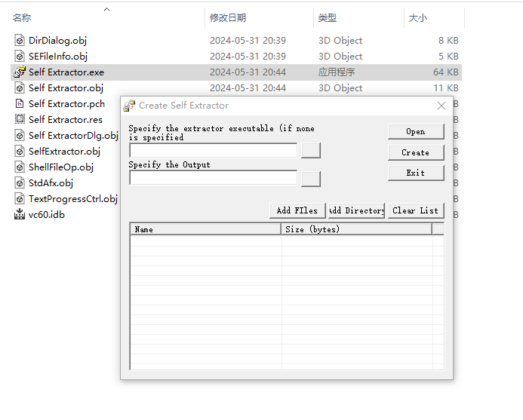Viewport: 523px width, 420px height.
Task: Sort file list by Name column
Action: point(205,229)
